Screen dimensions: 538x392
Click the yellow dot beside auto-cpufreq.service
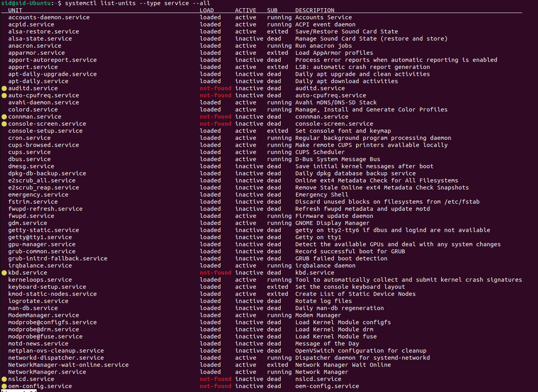(x=4, y=95)
